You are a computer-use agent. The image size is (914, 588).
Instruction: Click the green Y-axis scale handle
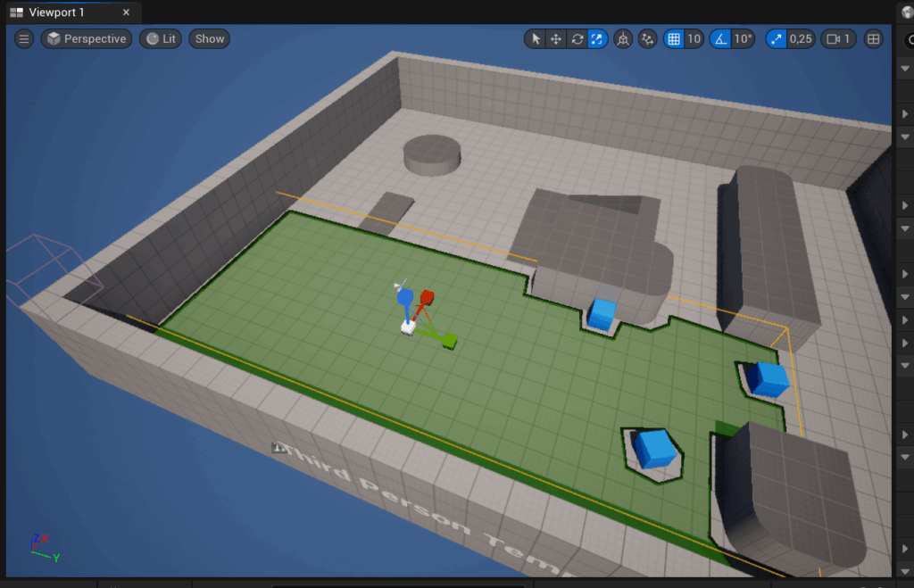tap(450, 340)
